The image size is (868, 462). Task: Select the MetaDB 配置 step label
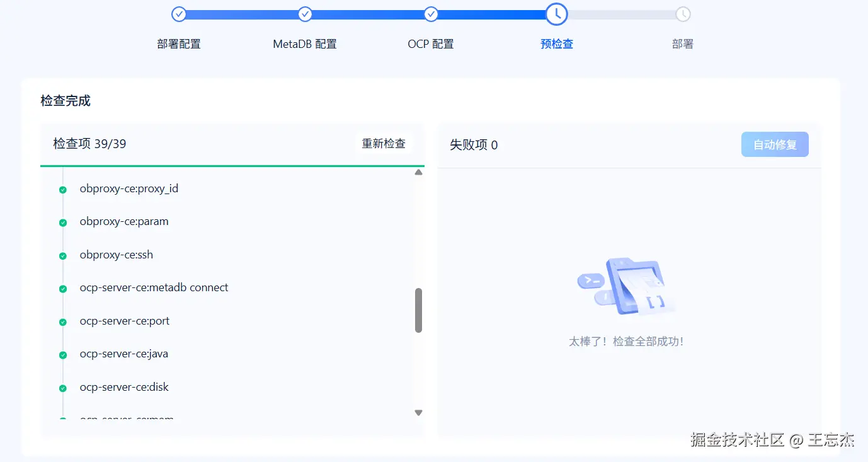coord(305,44)
